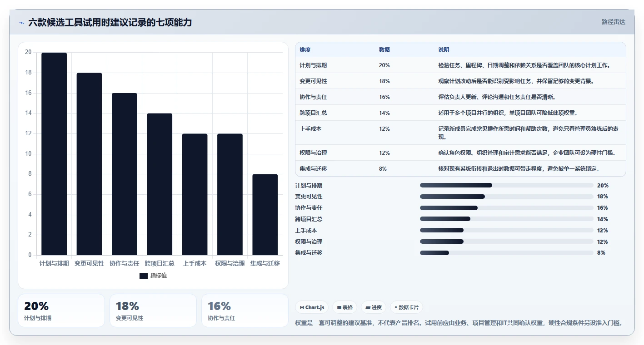Click the 上手成本 bar in the chart

(x=195, y=194)
